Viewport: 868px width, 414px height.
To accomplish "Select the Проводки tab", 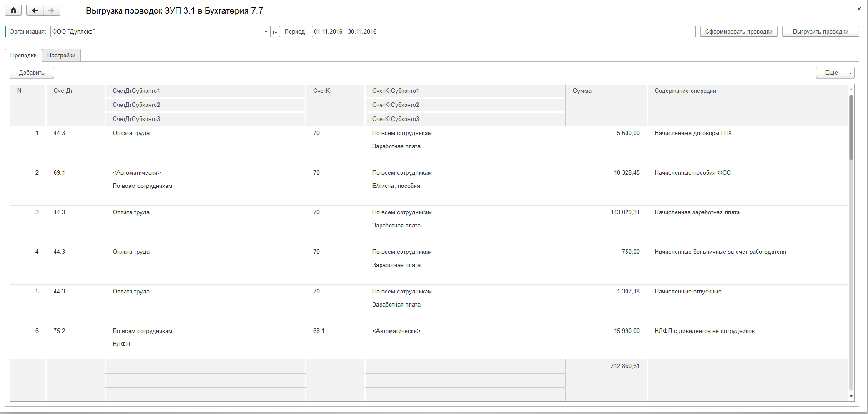I will click(x=24, y=56).
